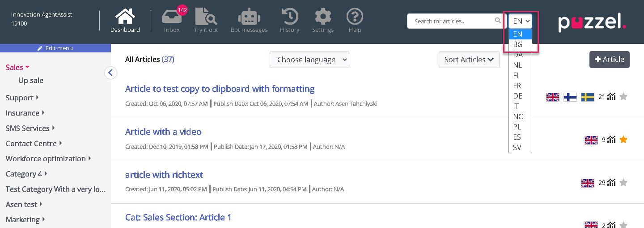Expand the Support category
644x228 pixels.
click(22, 98)
